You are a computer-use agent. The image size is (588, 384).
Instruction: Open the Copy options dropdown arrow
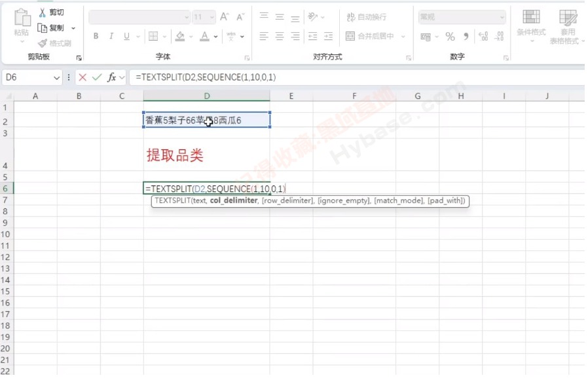(x=73, y=28)
